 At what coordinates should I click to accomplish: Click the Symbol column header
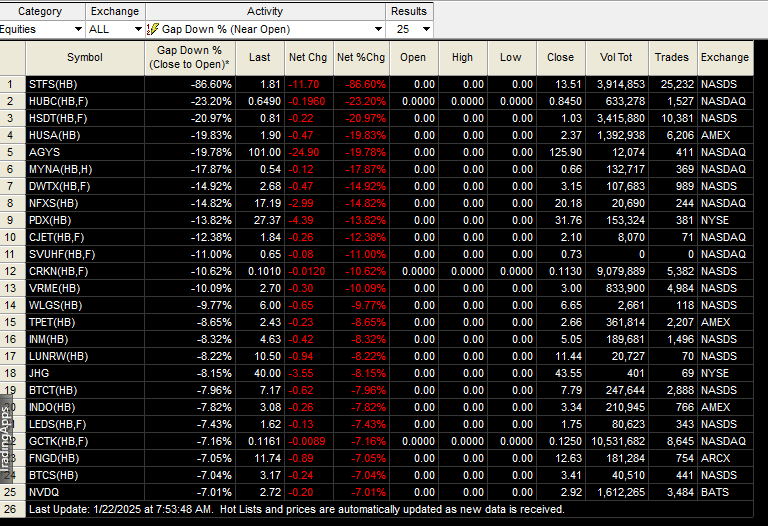pos(85,58)
